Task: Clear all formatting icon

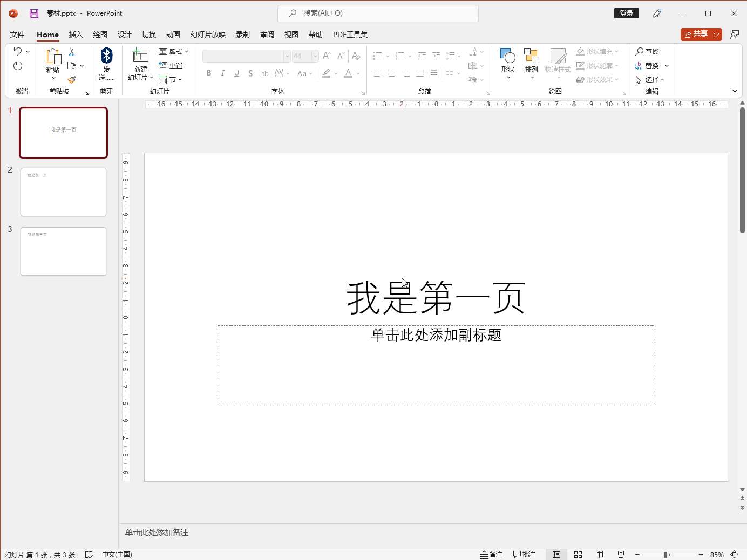Action: tap(356, 56)
